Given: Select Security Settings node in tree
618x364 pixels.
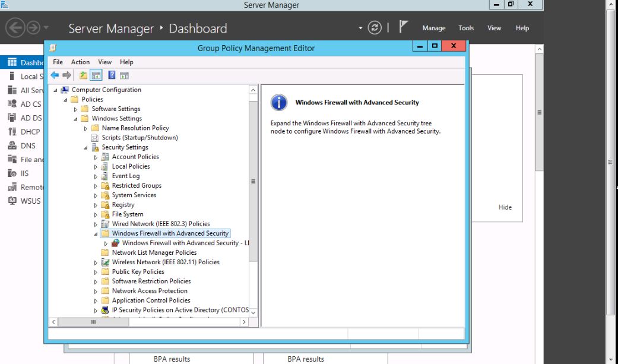Looking at the screenshot, I should [x=125, y=147].
